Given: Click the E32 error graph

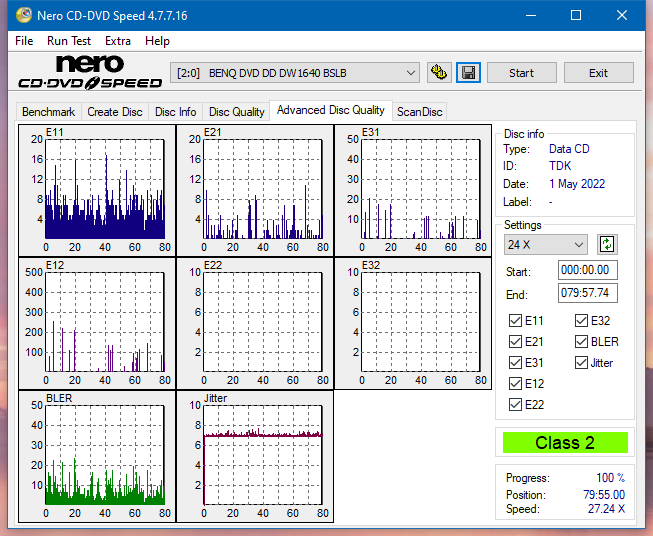Looking at the screenshot, I should [413, 324].
